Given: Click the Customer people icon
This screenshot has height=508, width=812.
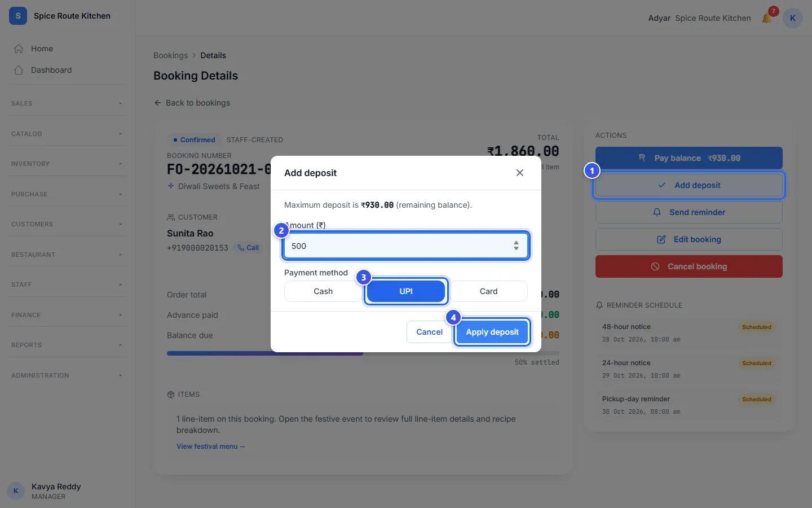Looking at the screenshot, I should tap(171, 217).
